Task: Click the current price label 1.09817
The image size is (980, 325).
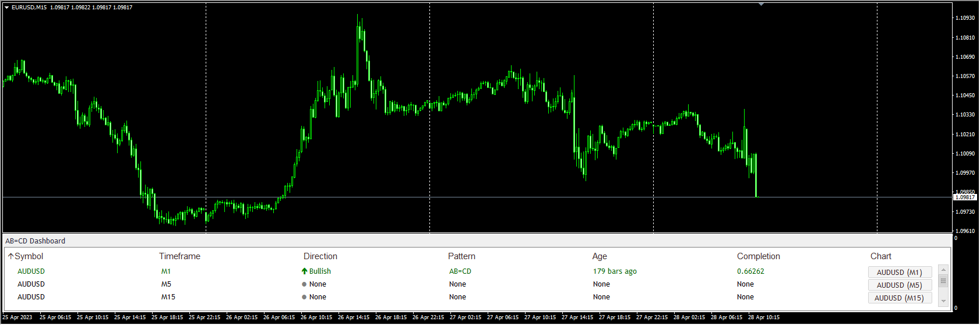Action: click(x=965, y=197)
